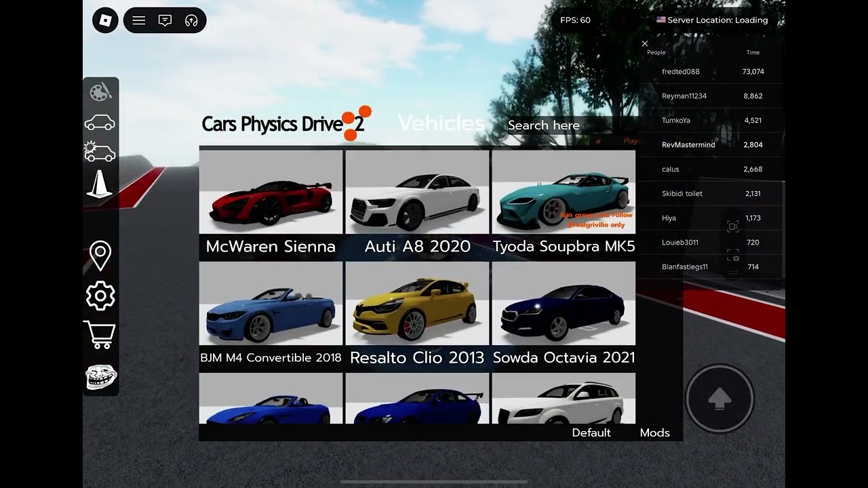Open the hamburger menu in top bar
This screenshot has height=488, width=868.
(139, 20)
